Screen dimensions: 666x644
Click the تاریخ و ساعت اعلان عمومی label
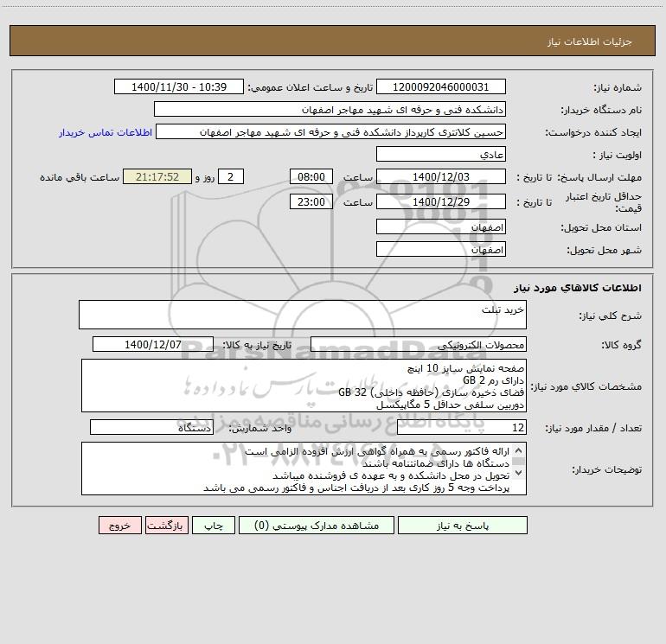coord(311,87)
